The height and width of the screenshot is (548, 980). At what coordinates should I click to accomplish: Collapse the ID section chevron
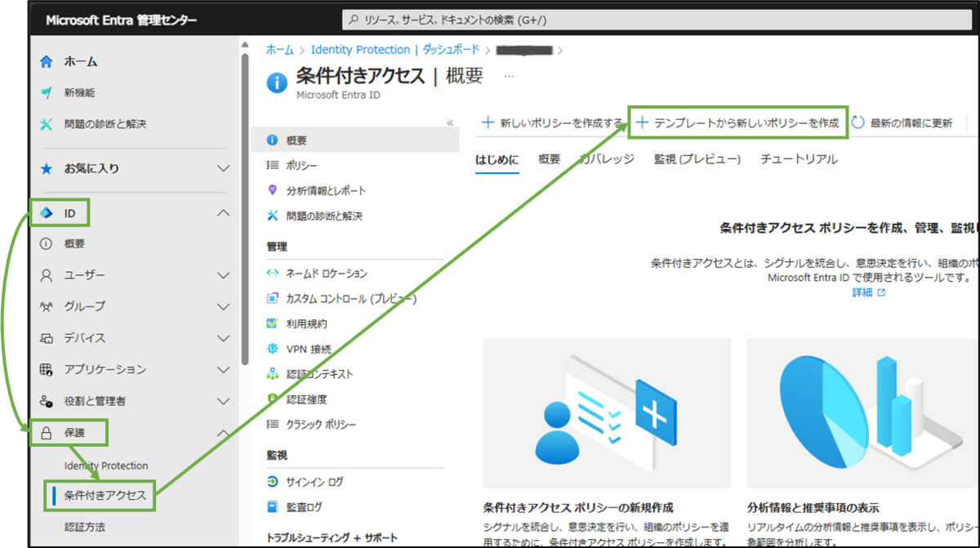point(223,213)
